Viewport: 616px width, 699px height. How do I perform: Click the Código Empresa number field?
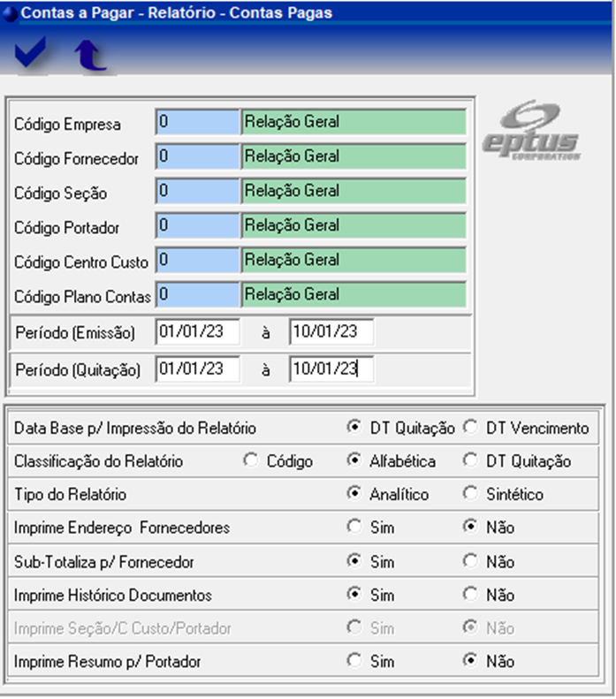[x=196, y=122]
